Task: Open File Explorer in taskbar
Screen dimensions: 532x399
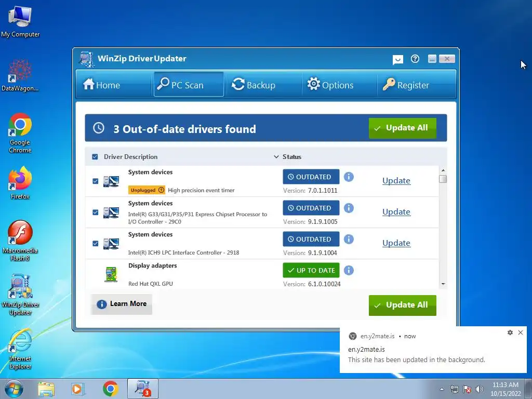Action: click(x=46, y=389)
